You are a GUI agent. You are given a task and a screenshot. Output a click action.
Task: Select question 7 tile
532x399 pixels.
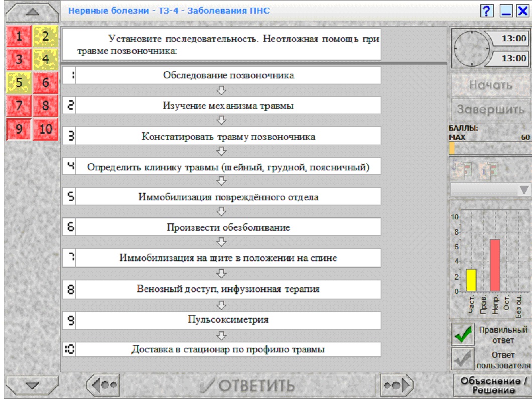[19, 106]
